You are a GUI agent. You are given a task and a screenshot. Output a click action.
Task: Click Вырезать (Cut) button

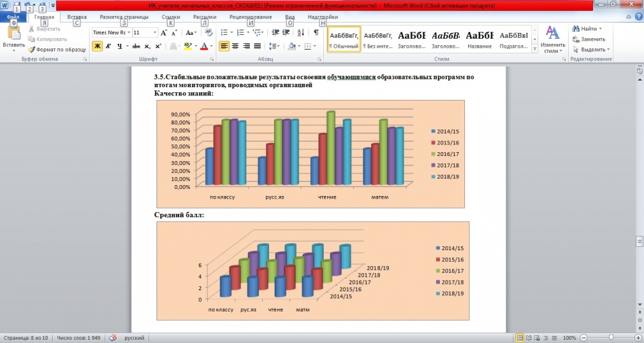(44, 29)
